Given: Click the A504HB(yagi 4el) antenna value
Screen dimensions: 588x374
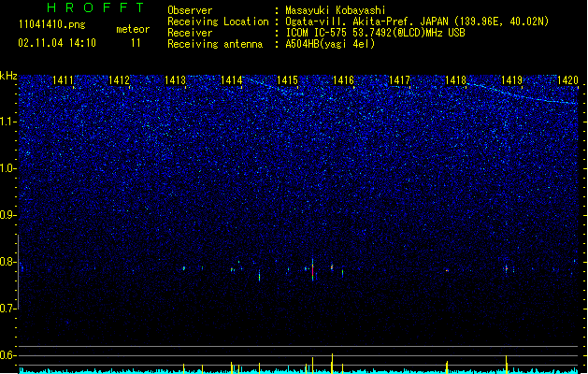Looking at the screenshot, I should coord(330,44).
